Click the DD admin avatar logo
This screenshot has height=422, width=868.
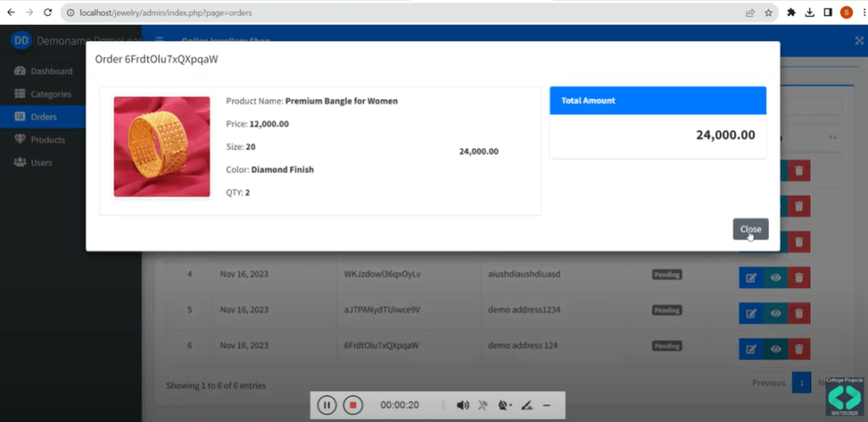pyautogui.click(x=21, y=40)
